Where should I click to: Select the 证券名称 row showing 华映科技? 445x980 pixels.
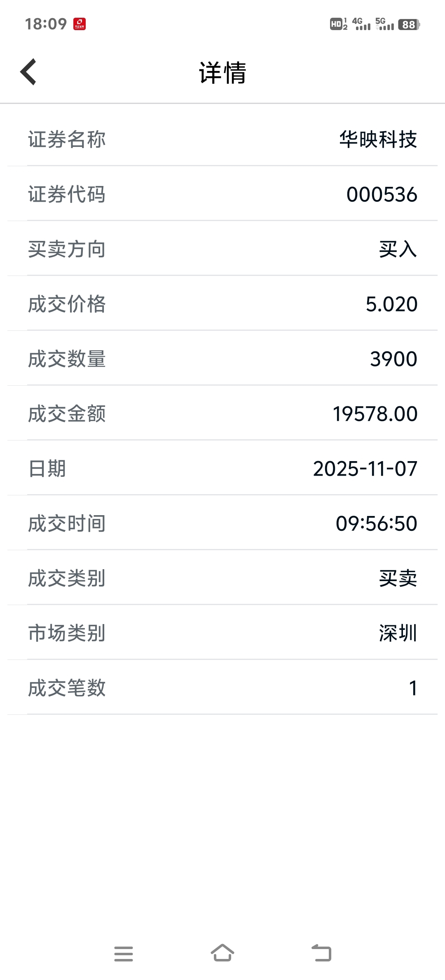tap(222, 139)
